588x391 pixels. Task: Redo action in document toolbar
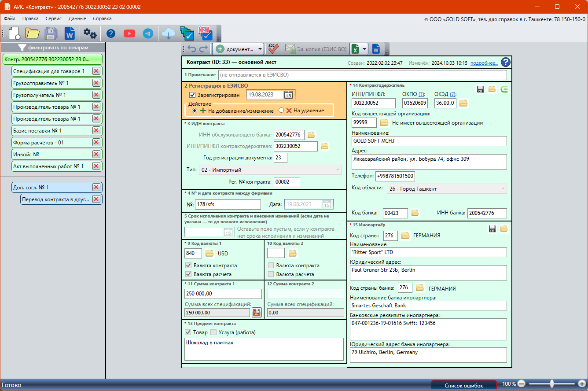[x=203, y=49]
